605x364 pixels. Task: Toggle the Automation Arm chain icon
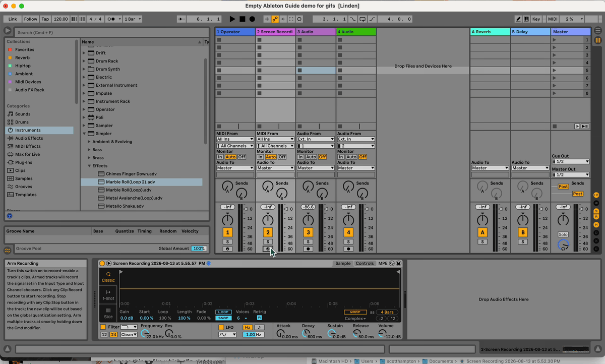point(275,19)
